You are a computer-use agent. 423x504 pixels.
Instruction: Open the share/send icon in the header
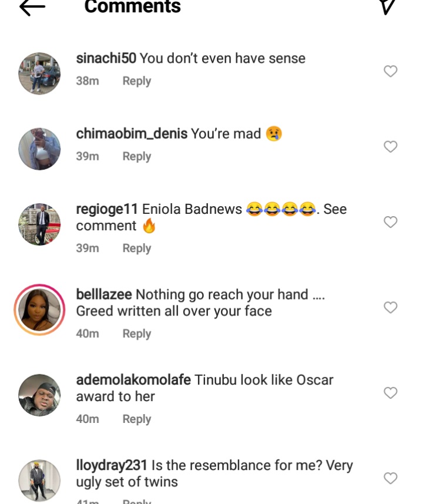pyautogui.click(x=386, y=6)
